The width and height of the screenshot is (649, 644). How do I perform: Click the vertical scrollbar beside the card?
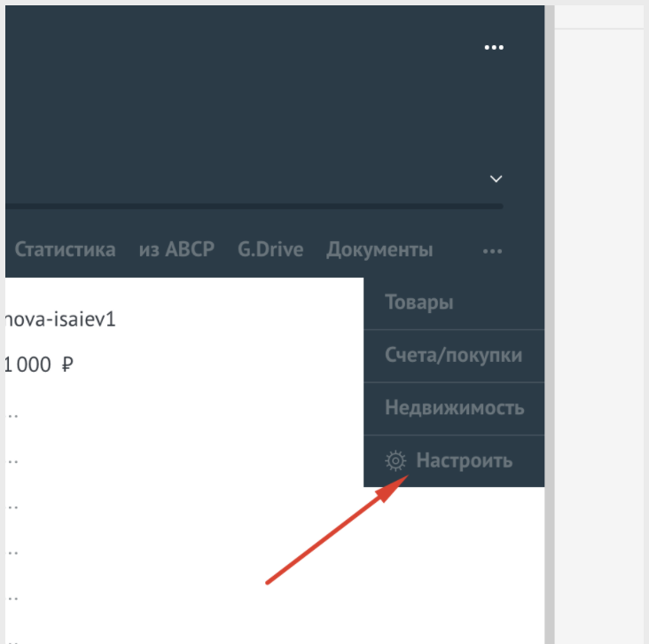click(549, 355)
